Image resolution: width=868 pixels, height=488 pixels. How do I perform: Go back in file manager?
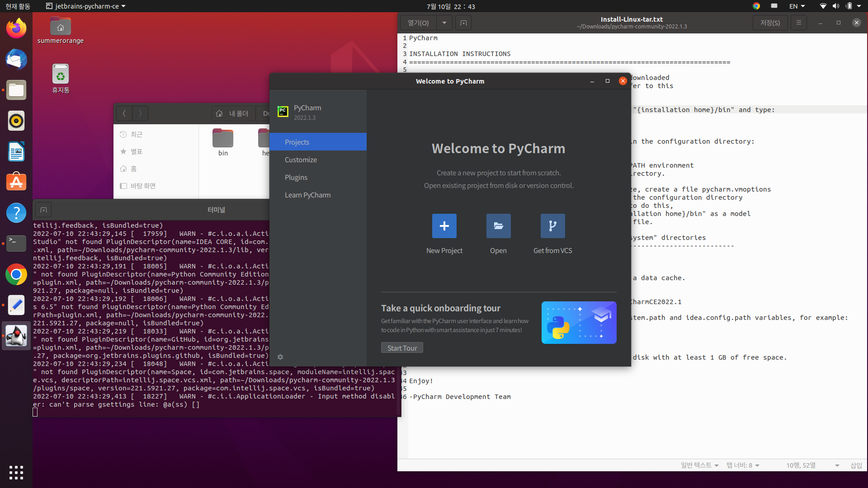pos(124,113)
